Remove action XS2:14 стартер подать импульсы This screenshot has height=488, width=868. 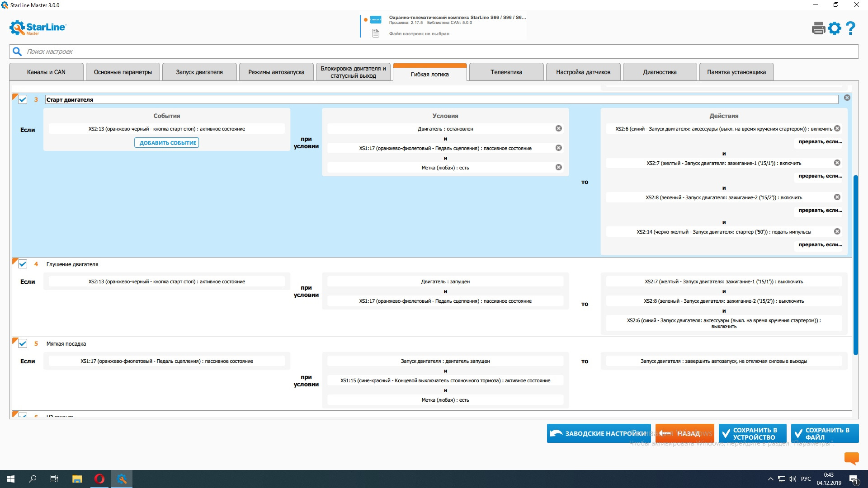point(837,231)
